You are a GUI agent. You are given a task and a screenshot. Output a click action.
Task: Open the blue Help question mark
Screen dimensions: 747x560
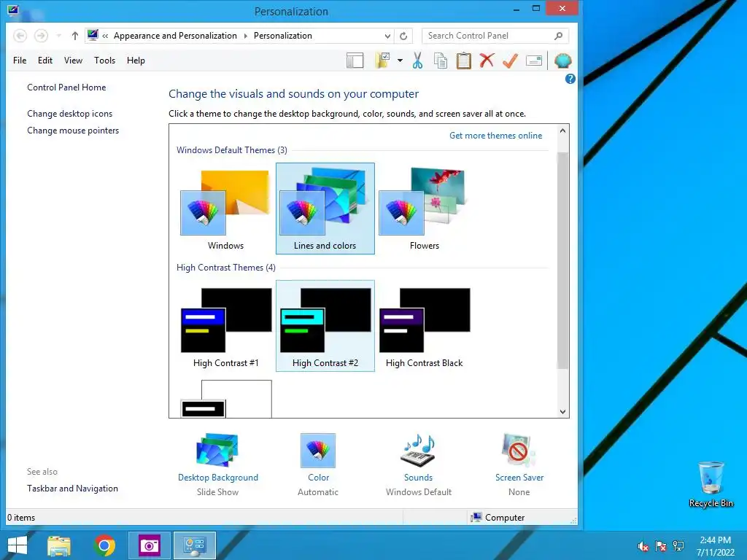[x=570, y=79]
